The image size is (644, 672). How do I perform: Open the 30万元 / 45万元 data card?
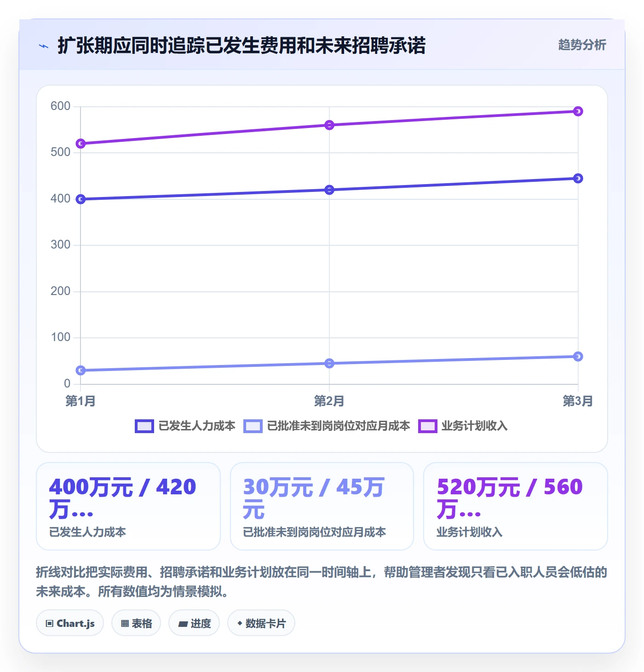click(x=322, y=506)
